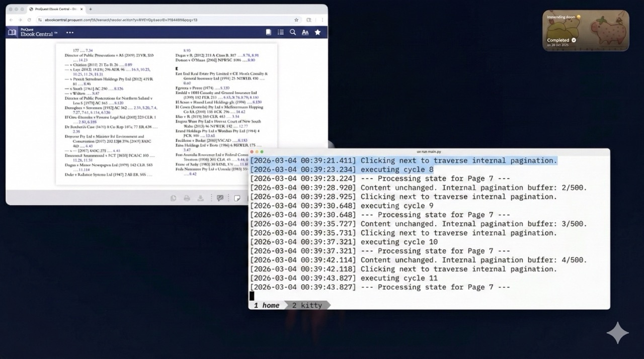Click the print icon in bottom toolbar
The width and height of the screenshot is (644, 359).
point(187,198)
